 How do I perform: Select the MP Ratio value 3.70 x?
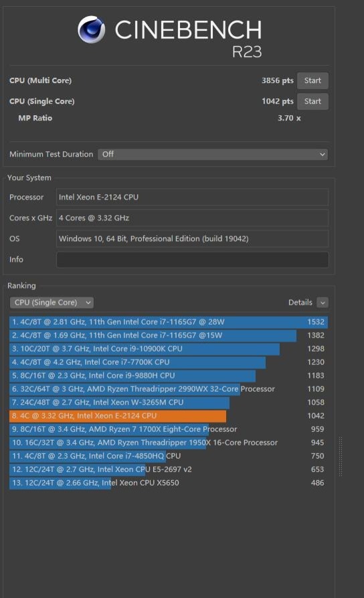289,118
